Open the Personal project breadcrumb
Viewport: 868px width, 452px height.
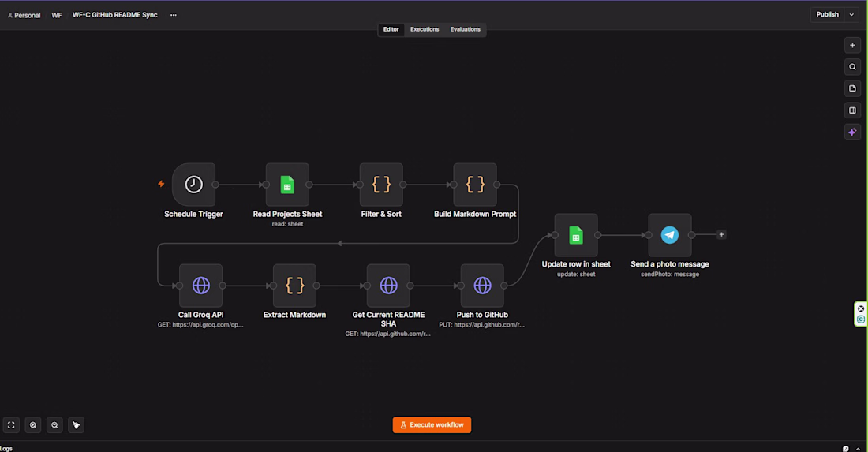point(24,16)
